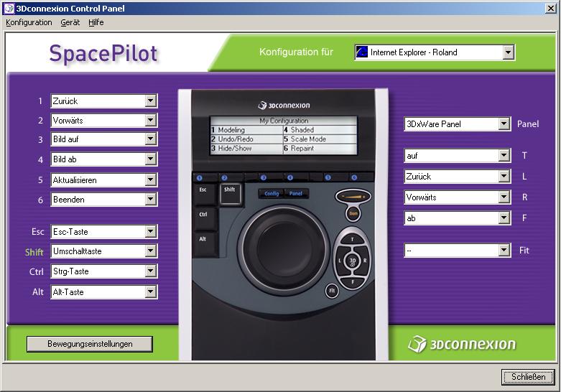
Task: Expand button 1 Zurück dropdown arrow
Action: point(151,101)
